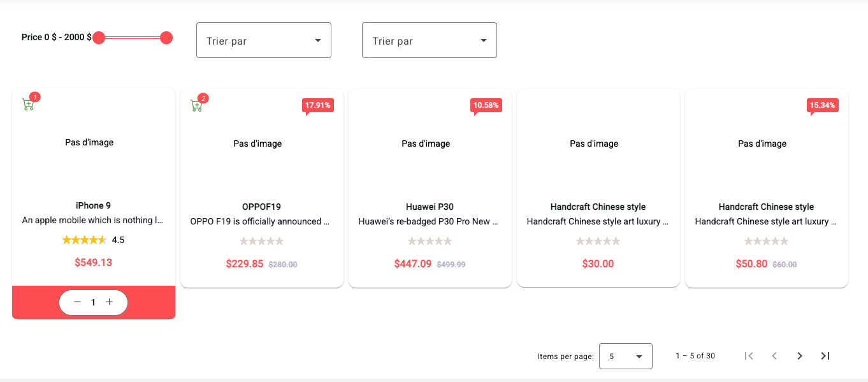
Task: Increase iPhone 9 quantity with plus button
Action: pos(110,302)
